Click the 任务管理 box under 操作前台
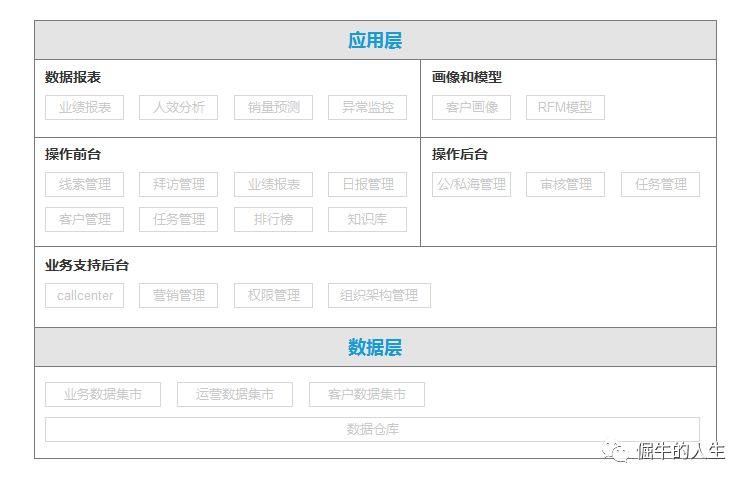 pyautogui.click(x=178, y=220)
